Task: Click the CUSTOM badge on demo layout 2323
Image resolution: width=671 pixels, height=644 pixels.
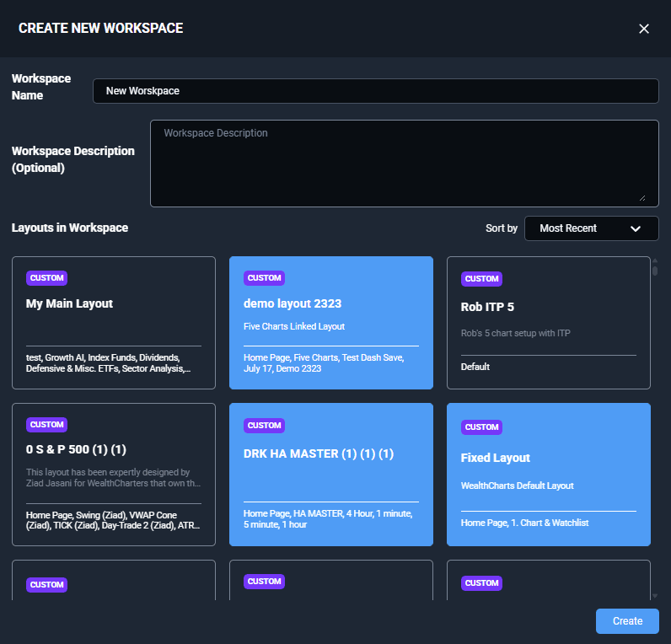Action: coord(264,278)
